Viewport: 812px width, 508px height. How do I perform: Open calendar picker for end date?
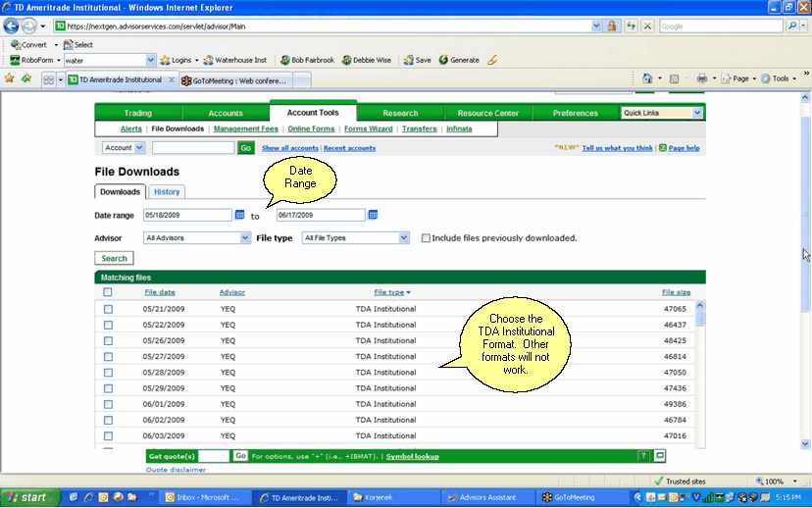373,215
